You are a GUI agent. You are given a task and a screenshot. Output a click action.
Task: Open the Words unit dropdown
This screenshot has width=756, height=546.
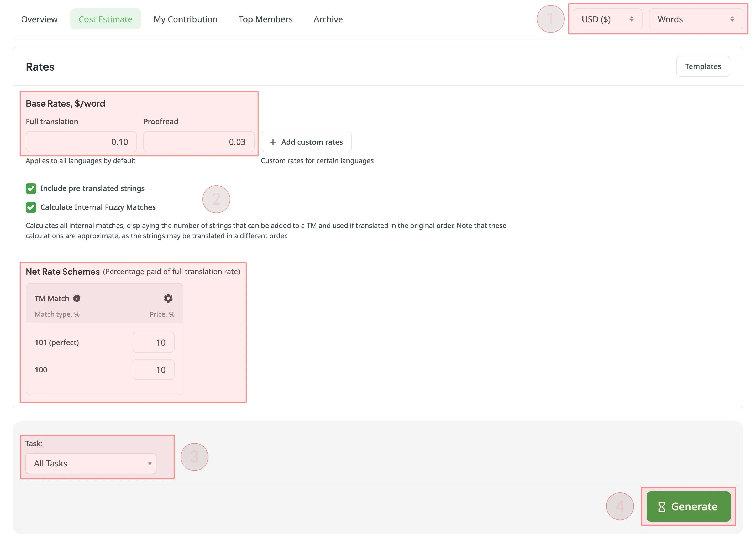pyautogui.click(x=696, y=19)
